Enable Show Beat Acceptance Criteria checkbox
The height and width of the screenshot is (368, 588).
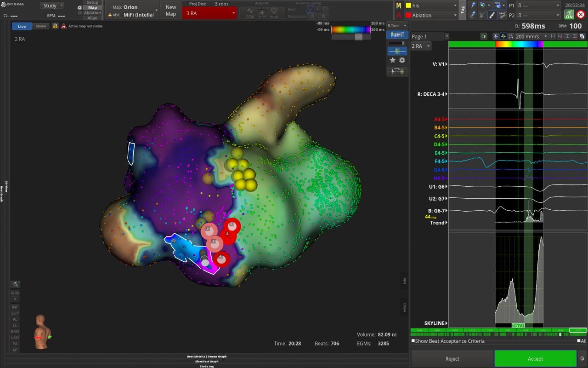click(x=413, y=341)
